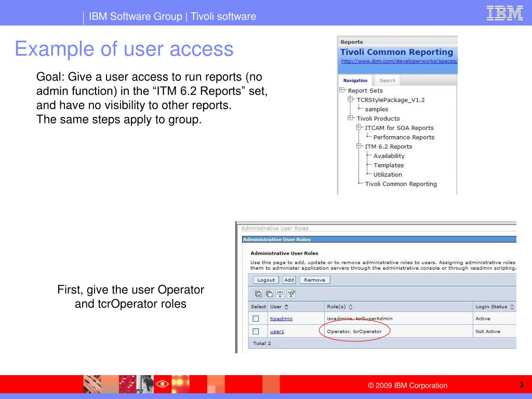Select Performance Reports in the tree
Image resolution: width=532 pixels, height=399 pixels.
point(404,137)
